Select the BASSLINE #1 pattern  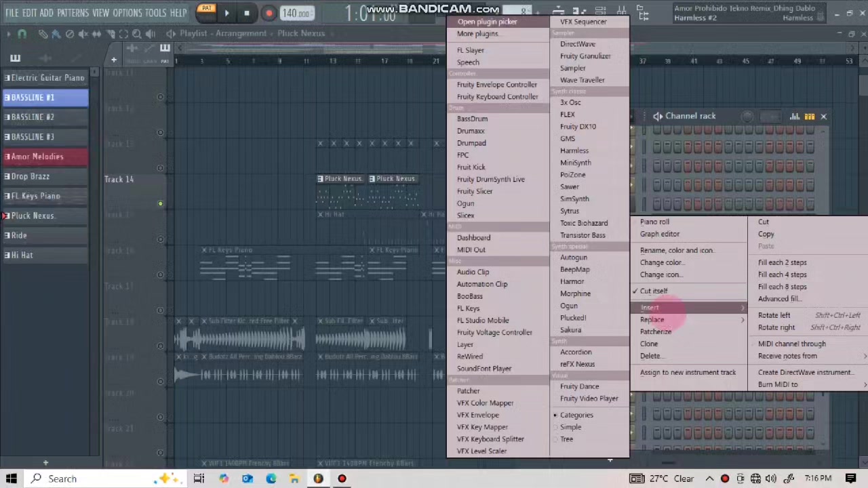coord(45,98)
